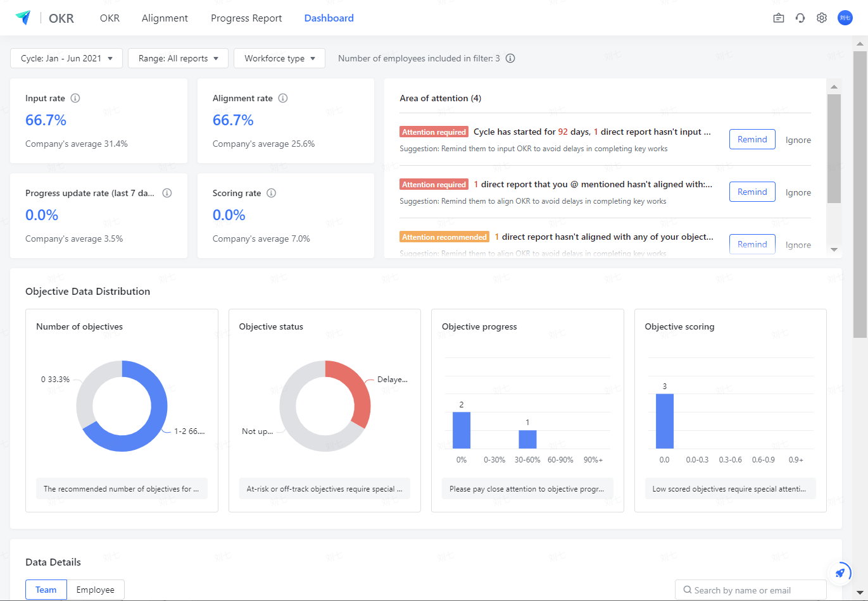The image size is (868, 601).
Task: Click the briefcase icon in top bar
Action: [779, 18]
